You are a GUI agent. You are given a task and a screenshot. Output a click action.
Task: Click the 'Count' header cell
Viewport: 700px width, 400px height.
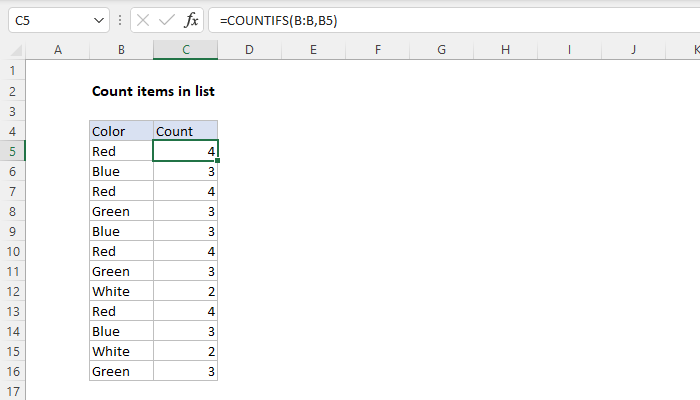[186, 131]
